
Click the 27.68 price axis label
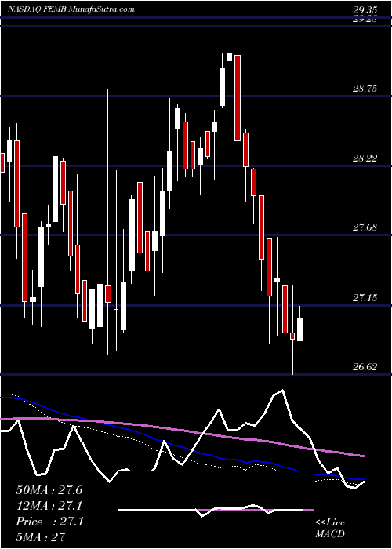(365, 228)
